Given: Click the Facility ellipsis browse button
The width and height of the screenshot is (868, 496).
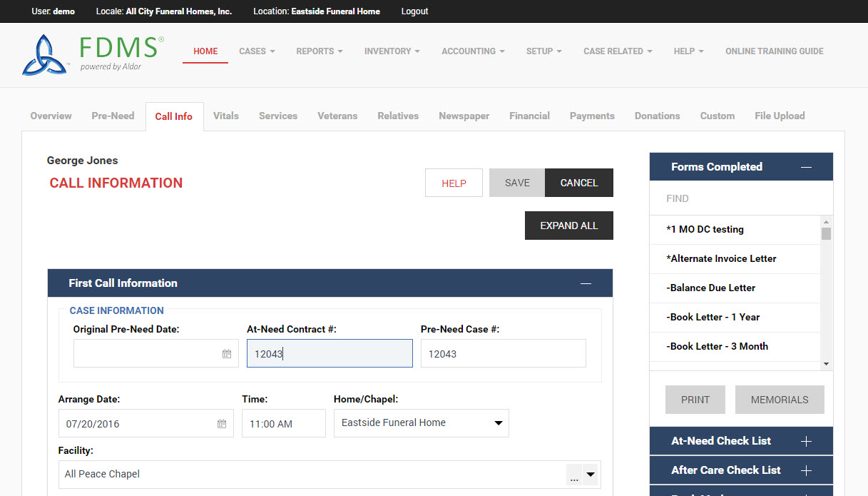Looking at the screenshot, I should (574, 475).
